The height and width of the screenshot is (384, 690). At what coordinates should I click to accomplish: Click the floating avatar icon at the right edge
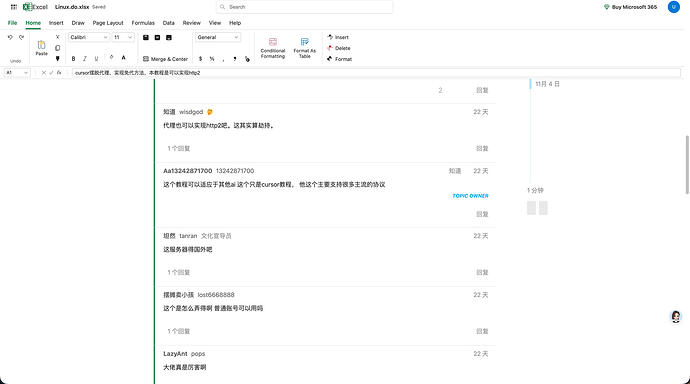point(675,316)
